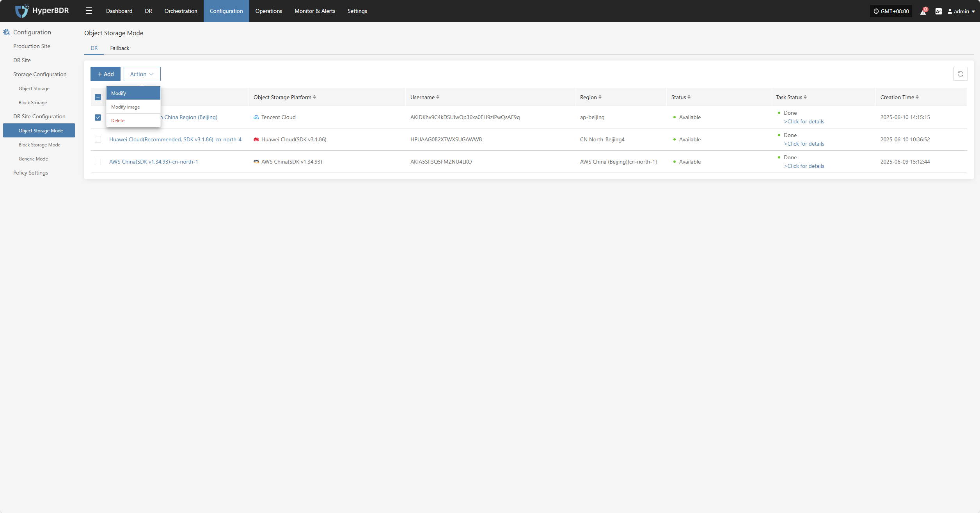980x513 pixels.
Task: Click the refresh table icon
Action: pos(960,74)
